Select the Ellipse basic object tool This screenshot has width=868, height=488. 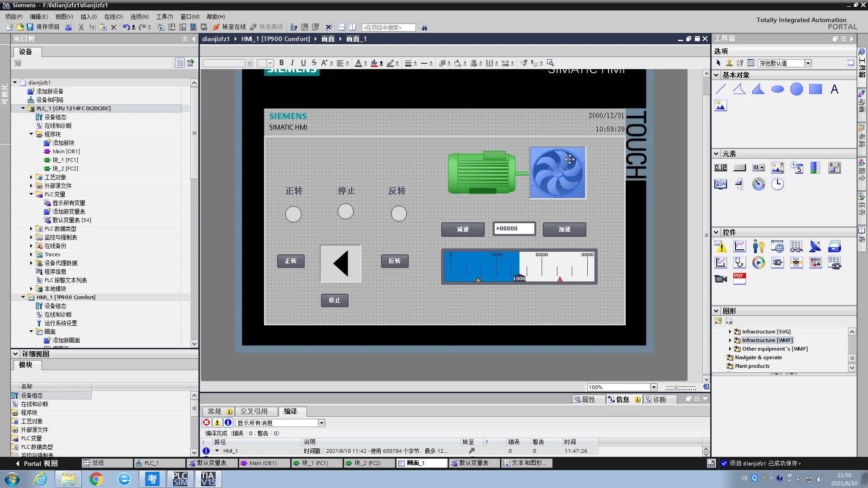tap(778, 89)
